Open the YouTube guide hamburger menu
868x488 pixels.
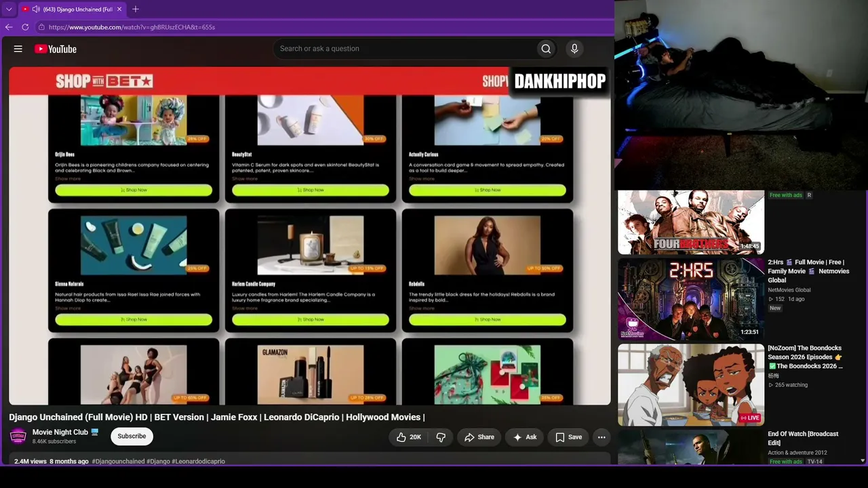coord(18,49)
